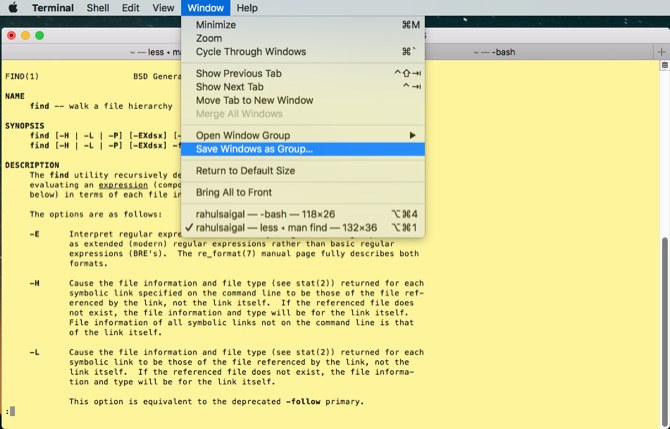Open the Shell menu

point(98,8)
